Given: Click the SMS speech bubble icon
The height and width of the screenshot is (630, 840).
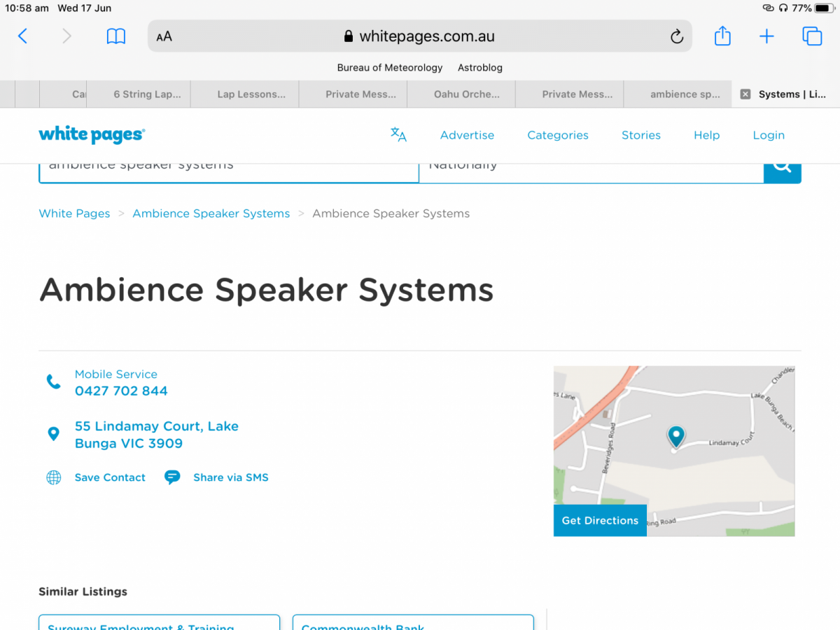Looking at the screenshot, I should point(172,477).
